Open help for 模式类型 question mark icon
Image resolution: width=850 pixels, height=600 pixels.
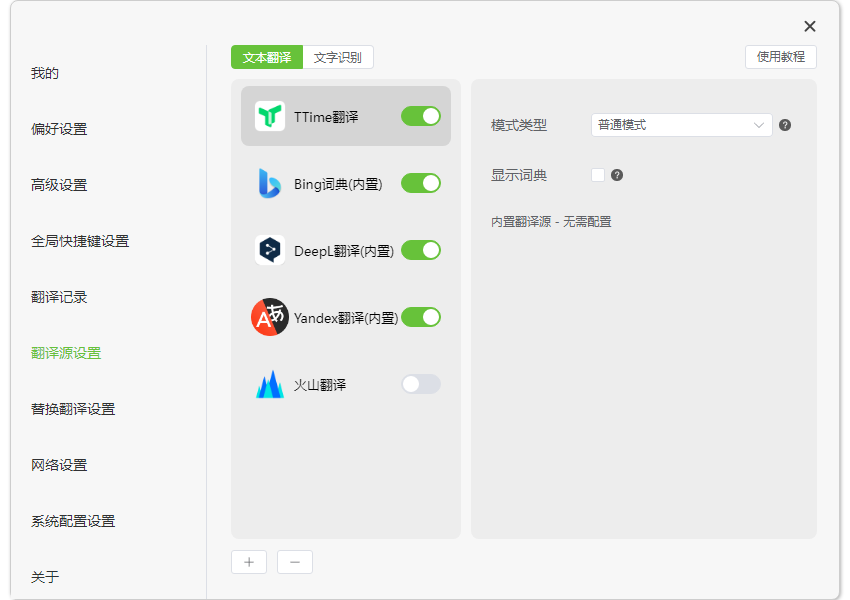784,124
